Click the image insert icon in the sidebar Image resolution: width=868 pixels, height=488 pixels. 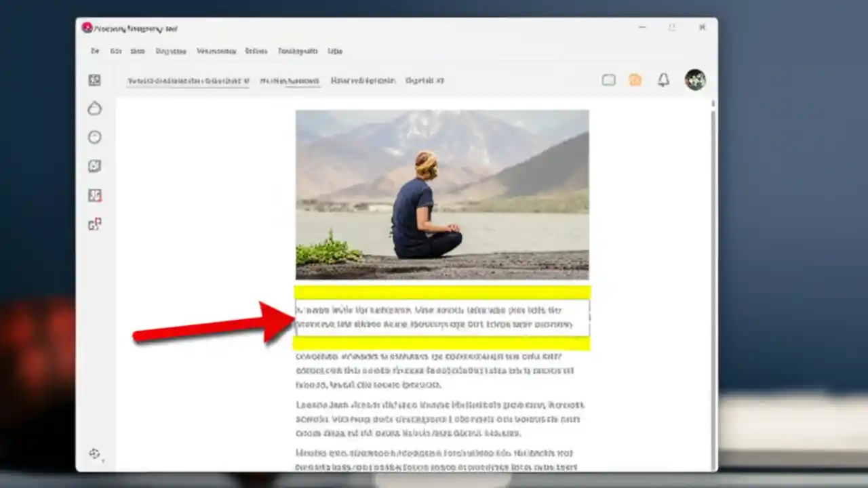point(94,166)
